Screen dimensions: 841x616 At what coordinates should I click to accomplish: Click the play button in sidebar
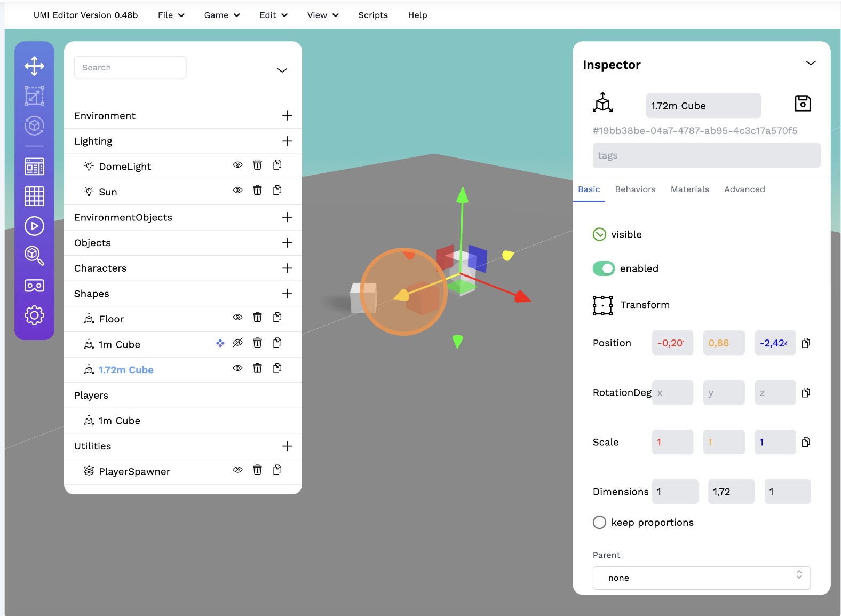pyautogui.click(x=34, y=226)
